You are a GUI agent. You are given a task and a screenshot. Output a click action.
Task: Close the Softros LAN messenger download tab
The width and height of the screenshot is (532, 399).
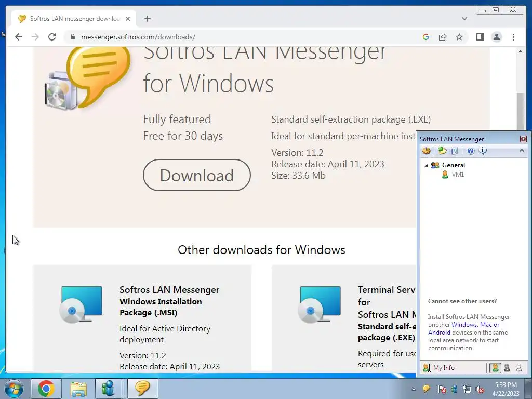128,19
